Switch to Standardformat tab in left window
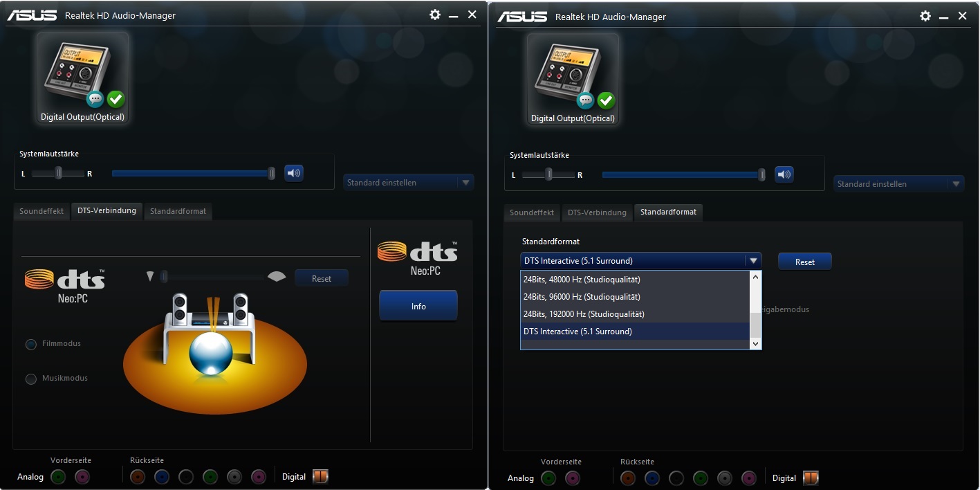 [x=178, y=211]
